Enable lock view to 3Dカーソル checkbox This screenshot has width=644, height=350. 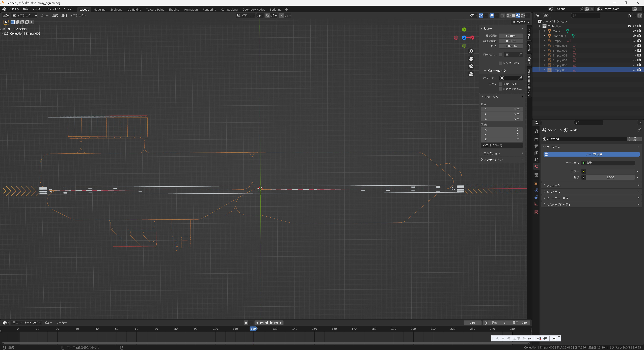[500, 84]
